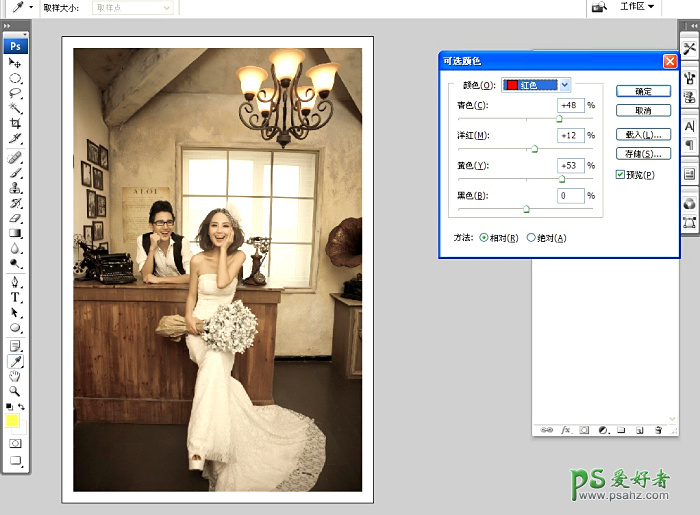Choose the Lasso tool

pyautogui.click(x=16, y=92)
